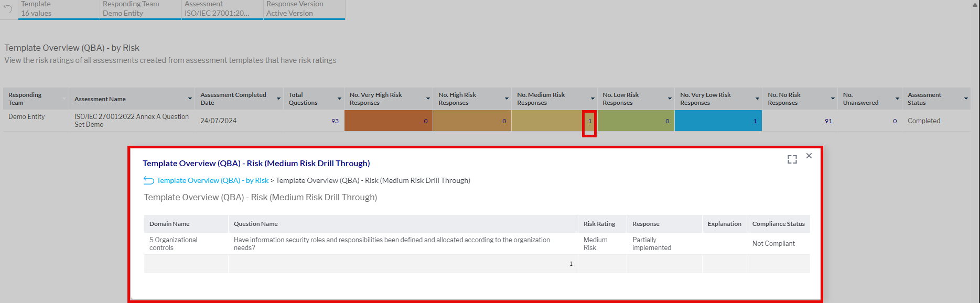This screenshot has height=303, width=980.
Task: Open Assessment Completed Date column dropdown arrow
Action: tap(278, 99)
